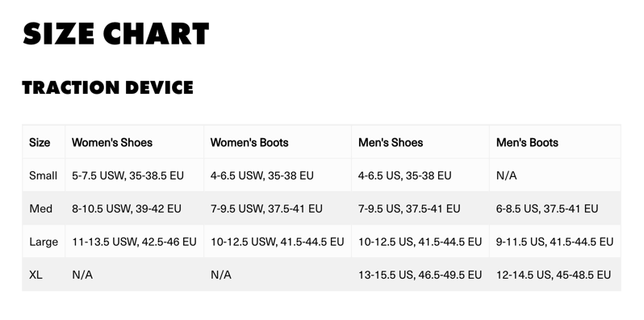
Task: Click the 12-14.5 US, 45-48.5 EU cell
Action: [x=554, y=275]
